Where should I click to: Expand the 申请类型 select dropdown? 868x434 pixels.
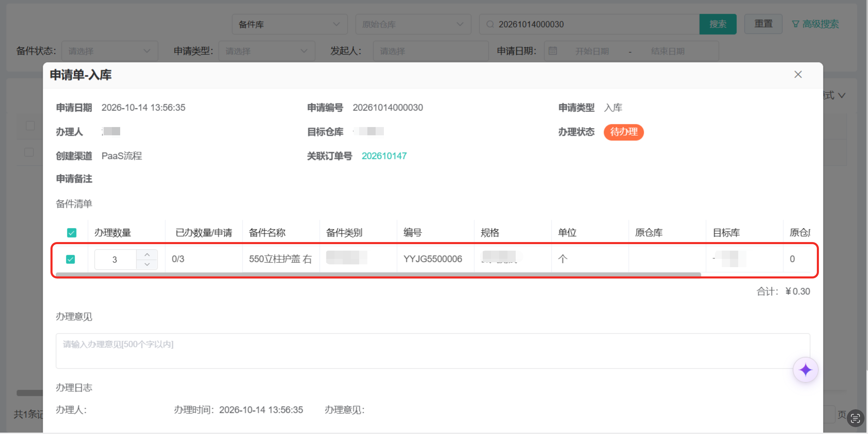(267, 51)
